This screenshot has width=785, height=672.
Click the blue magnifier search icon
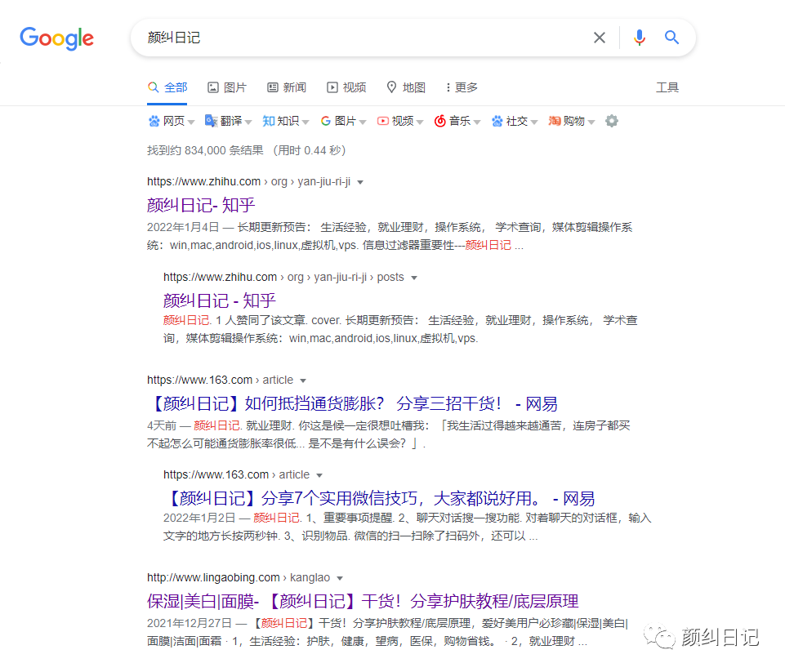click(671, 37)
